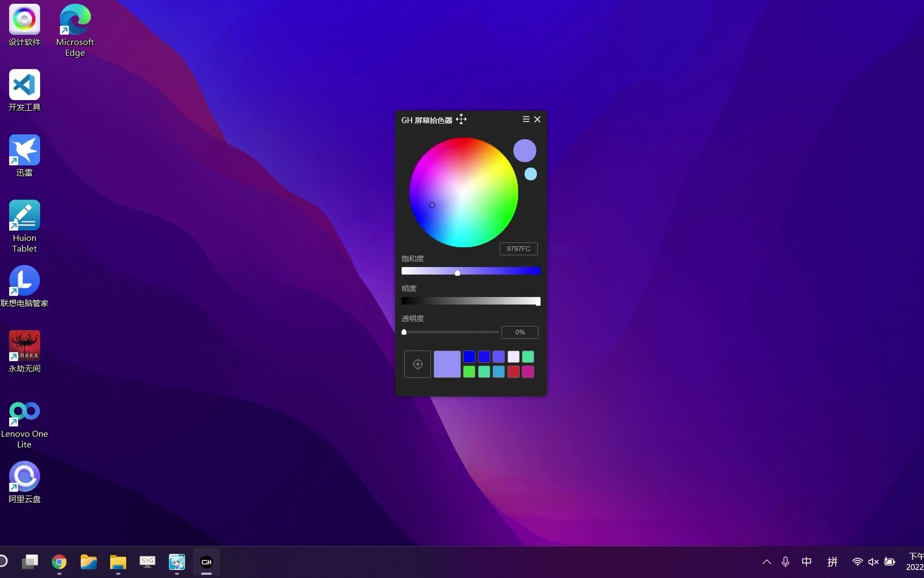924x578 pixels.
Task: Click the transparency slider handle
Action: click(404, 332)
